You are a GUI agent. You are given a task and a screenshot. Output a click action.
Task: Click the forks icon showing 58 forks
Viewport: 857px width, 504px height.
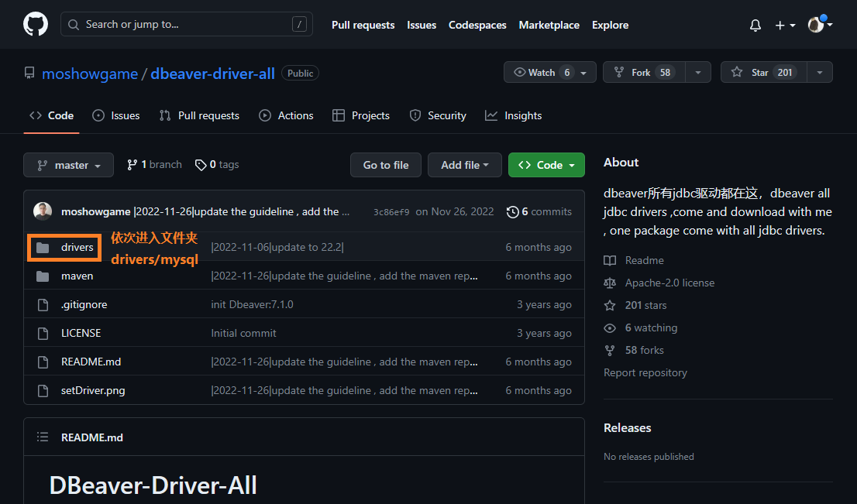click(x=610, y=350)
